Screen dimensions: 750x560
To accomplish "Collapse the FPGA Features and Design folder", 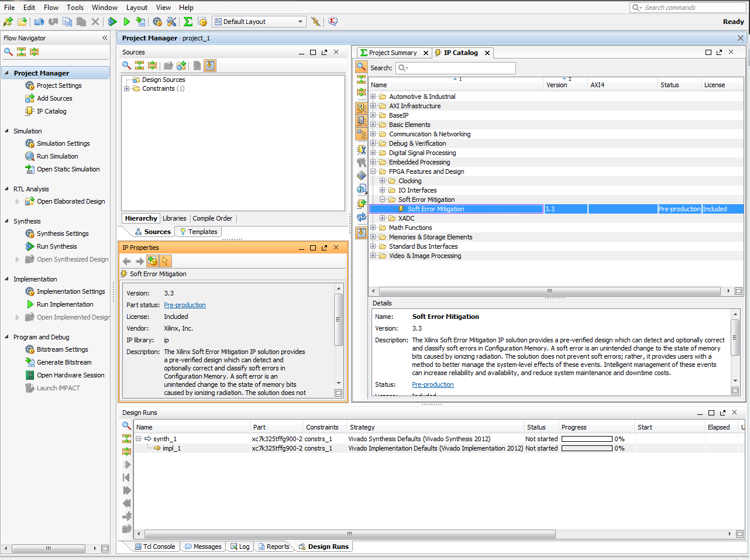I will point(373,171).
